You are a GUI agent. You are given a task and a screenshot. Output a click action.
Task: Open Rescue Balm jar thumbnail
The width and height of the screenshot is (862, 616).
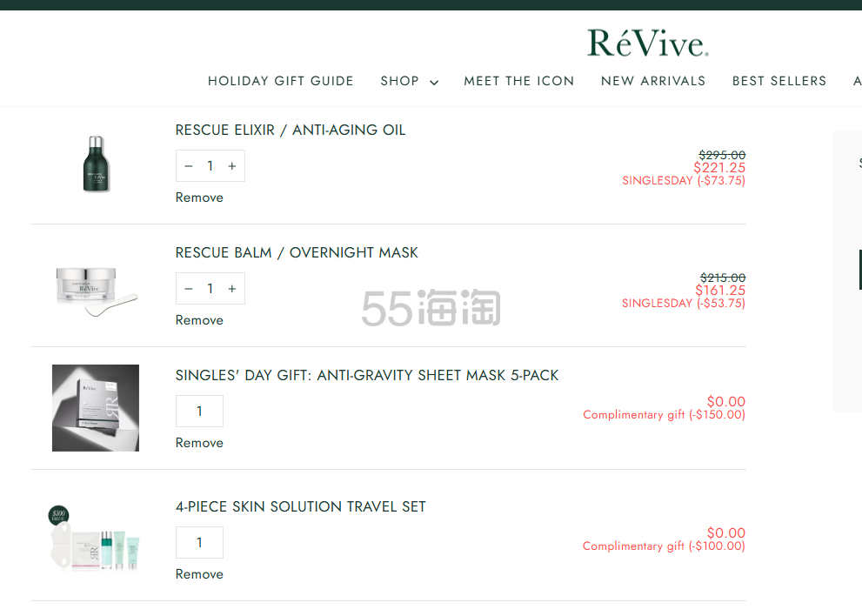(95, 286)
